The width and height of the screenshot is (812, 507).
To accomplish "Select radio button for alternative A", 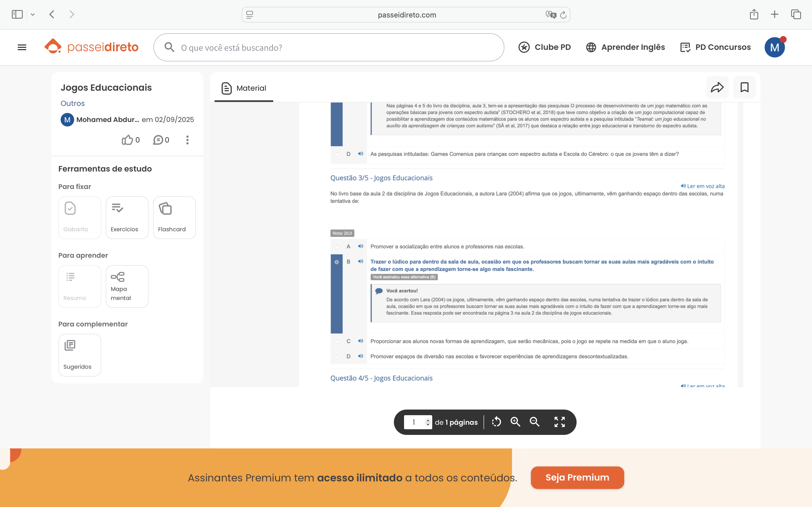I will coord(337,247).
